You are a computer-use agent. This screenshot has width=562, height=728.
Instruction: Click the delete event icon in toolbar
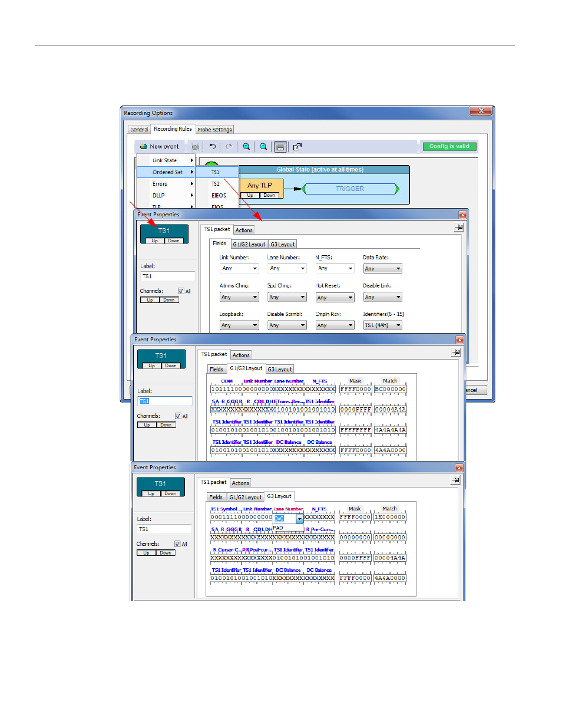click(x=195, y=147)
